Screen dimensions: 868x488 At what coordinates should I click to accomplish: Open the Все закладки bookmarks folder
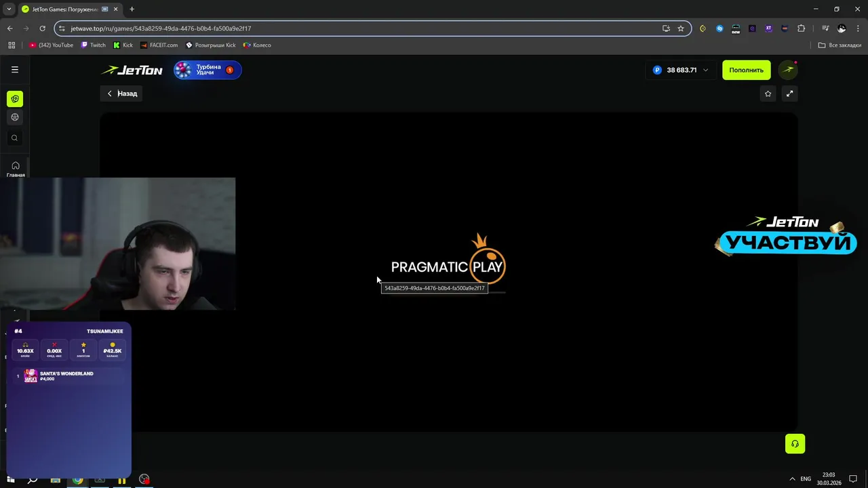tap(840, 45)
